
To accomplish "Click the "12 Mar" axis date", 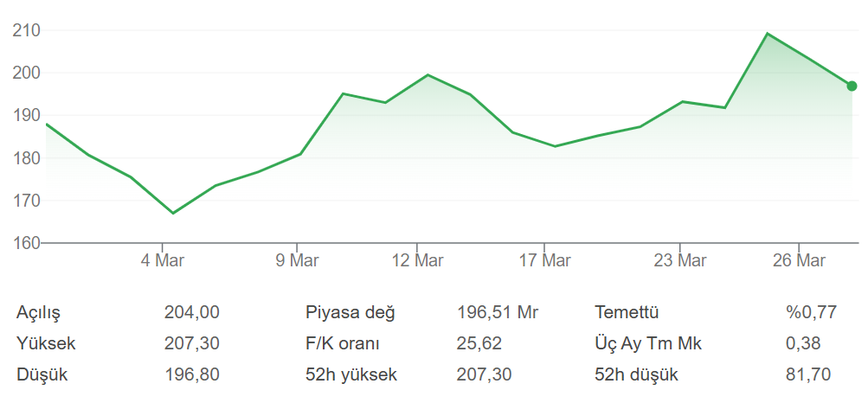I will 417,259.
